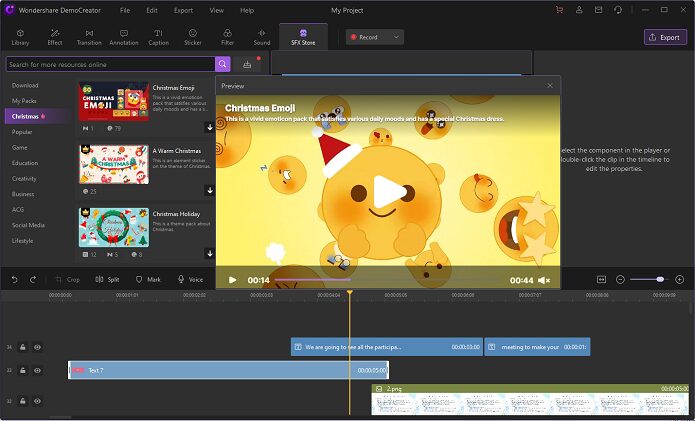The image size is (695, 421).
Task: Click the preview bar play button
Action: 232,280
